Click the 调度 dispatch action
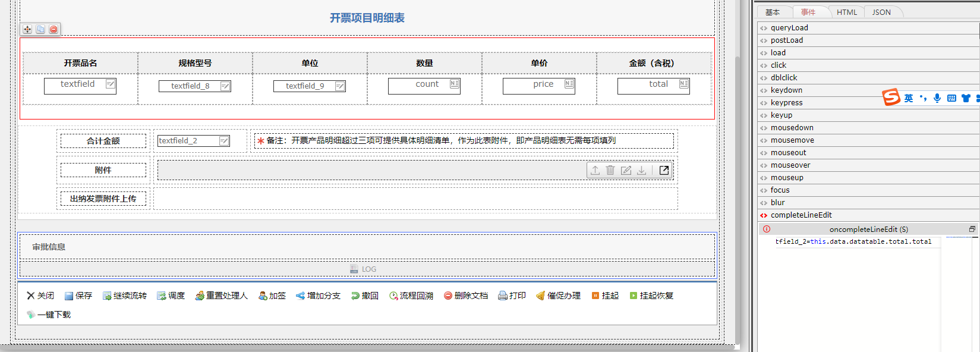Viewport: 980px width, 352px height. 171,296
